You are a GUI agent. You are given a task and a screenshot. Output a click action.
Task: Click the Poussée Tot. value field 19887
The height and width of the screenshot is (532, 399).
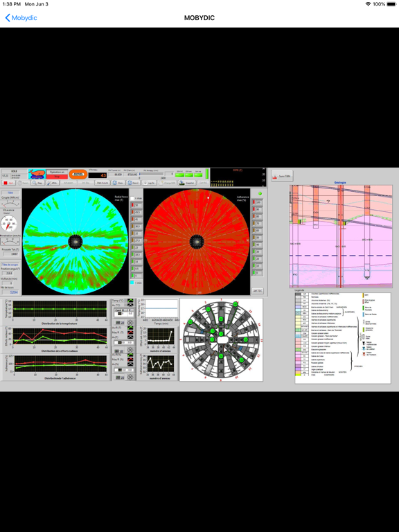coord(10,254)
